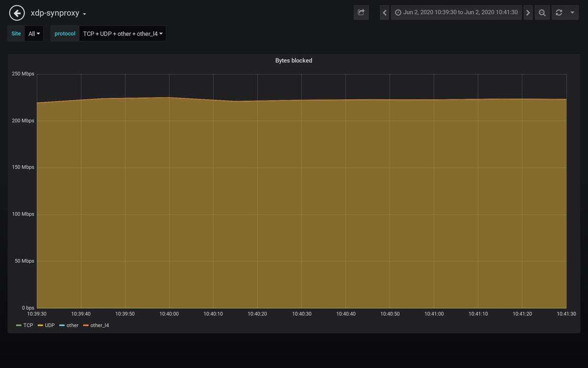Open the Site All variable dropdown
588x368 pixels.
click(34, 33)
